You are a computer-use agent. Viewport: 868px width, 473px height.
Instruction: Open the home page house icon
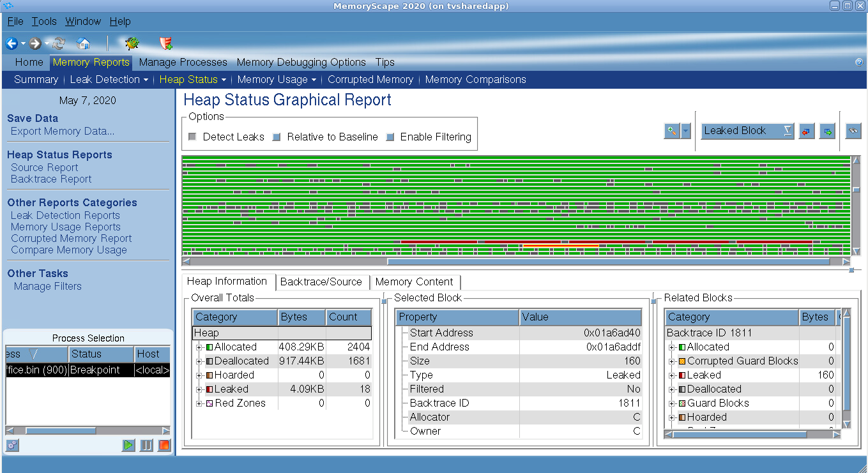click(x=83, y=43)
